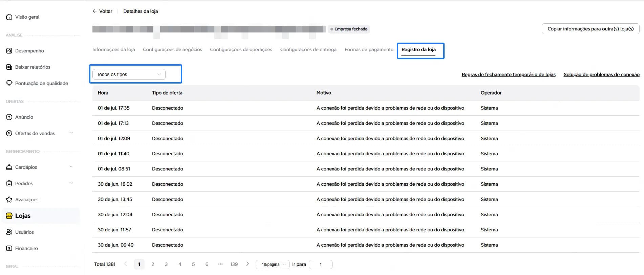Go to page 2 of the log
Screen dimensions: 644x275
(x=153, y=264)
